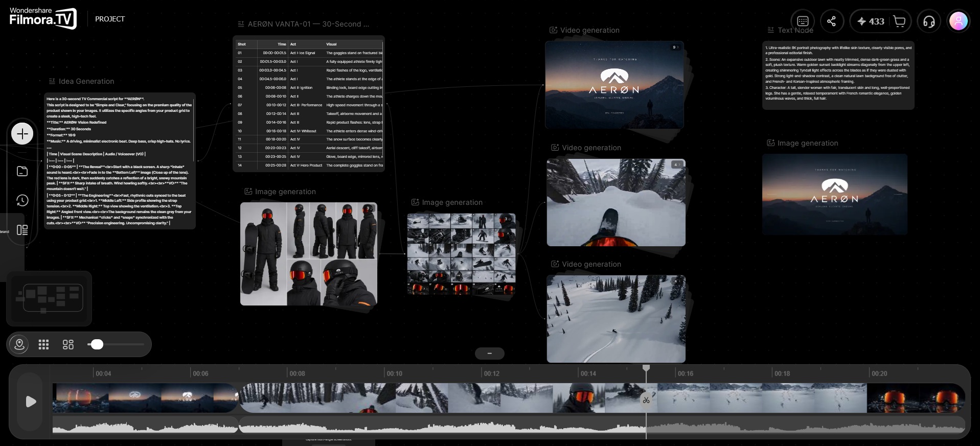The width and height of the screenshot is (980, 446).
Task: Open the history clock icon
Action: (22, 200)
